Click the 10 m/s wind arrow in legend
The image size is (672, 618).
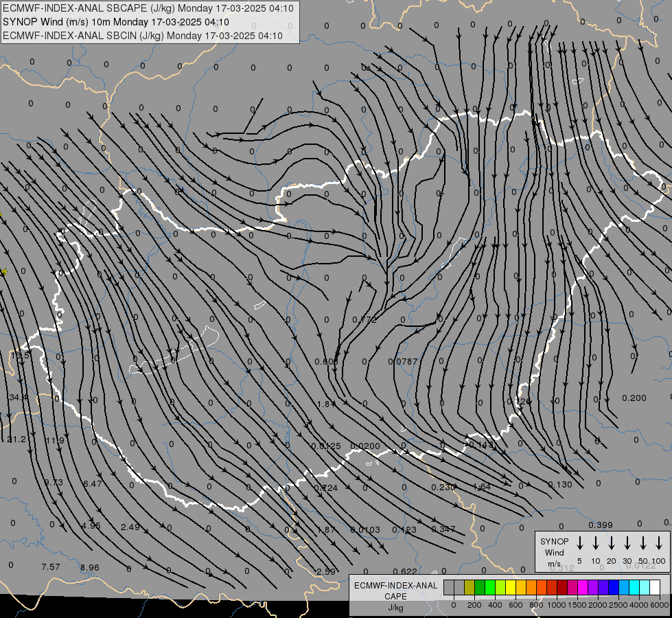pos(595,543)
